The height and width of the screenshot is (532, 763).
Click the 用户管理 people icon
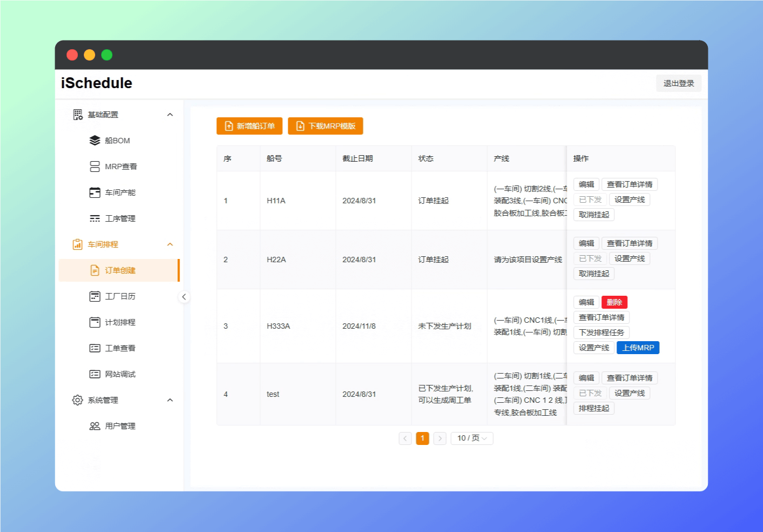click(95, 426)
